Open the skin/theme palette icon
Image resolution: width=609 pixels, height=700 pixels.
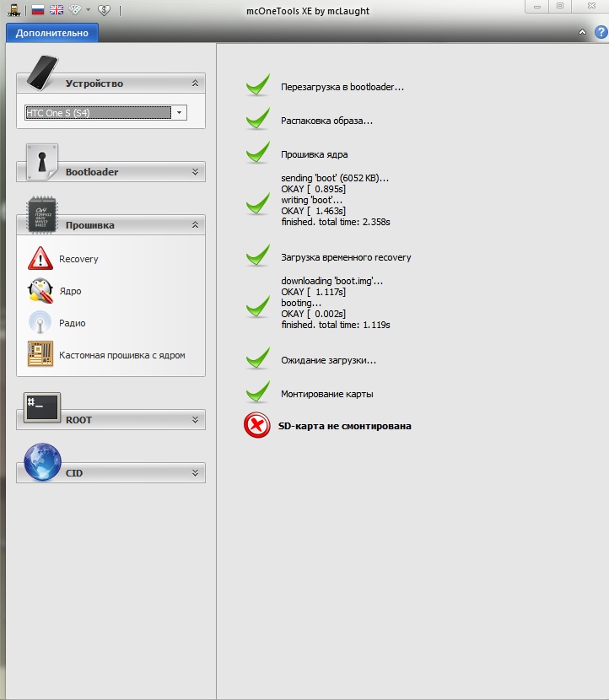[75, 9]
